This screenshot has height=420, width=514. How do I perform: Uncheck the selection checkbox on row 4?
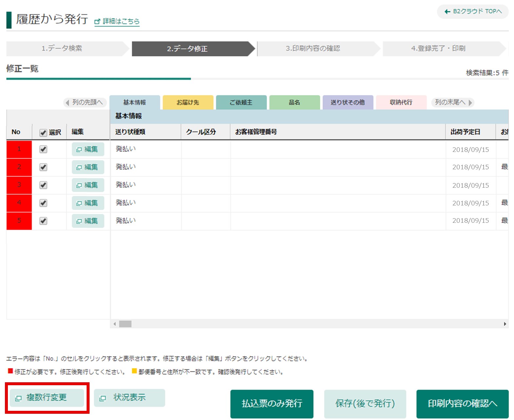[44, 203]
